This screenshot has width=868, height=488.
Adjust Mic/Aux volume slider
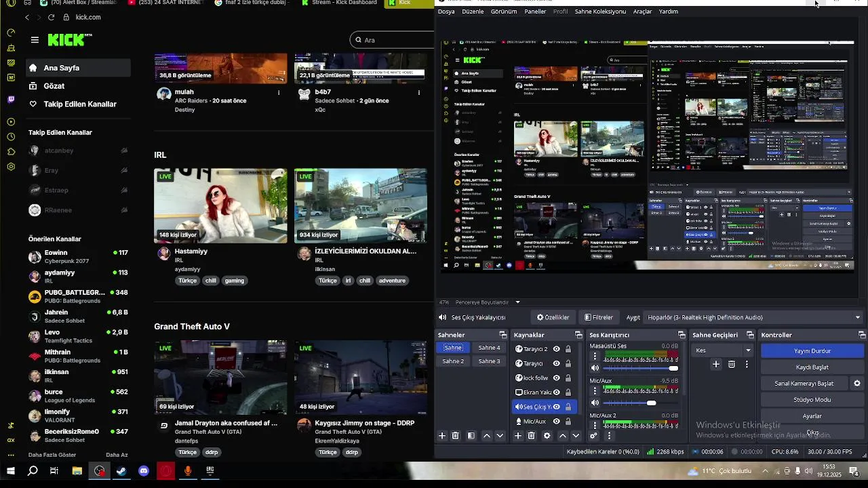tap(640, 403)
